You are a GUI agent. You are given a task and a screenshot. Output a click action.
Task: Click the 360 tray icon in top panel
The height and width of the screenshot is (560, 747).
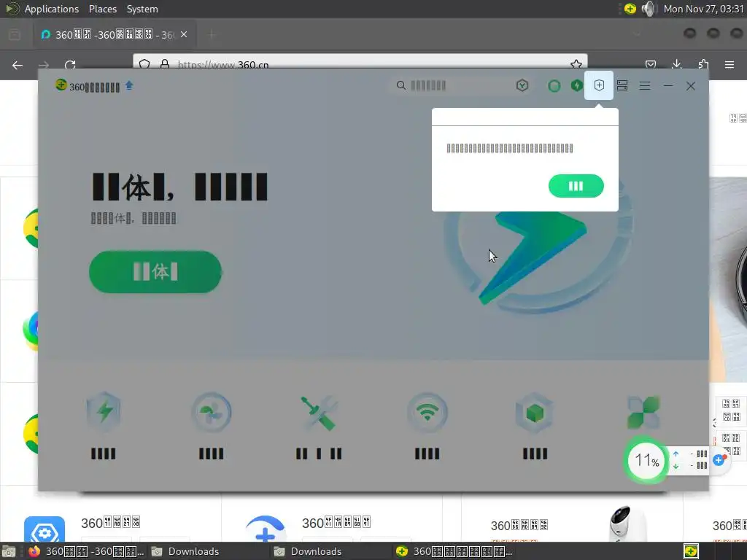[630, 9]
